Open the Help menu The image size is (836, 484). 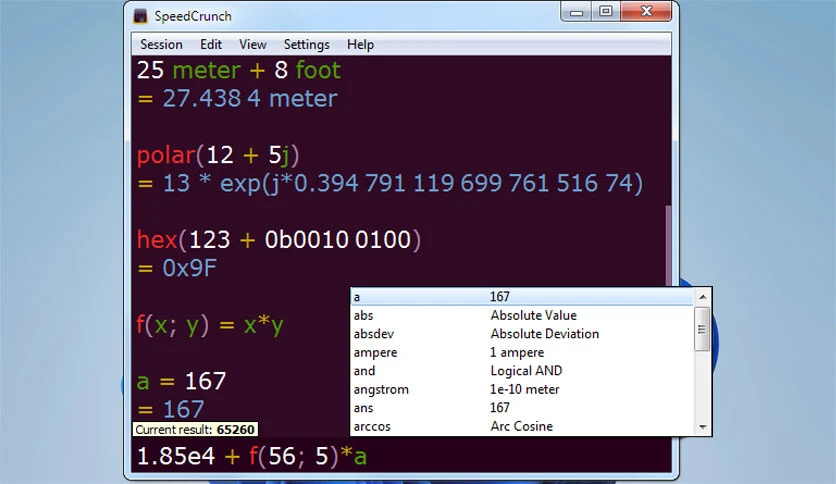(x=360, y=44)
